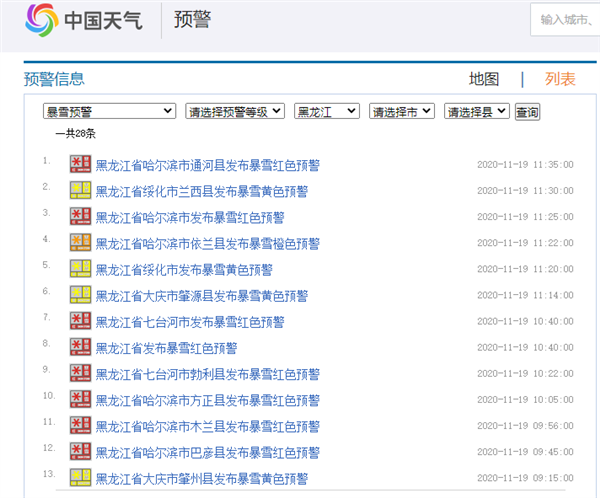This screenshot has width=600, height=498.
Task: Open the 黑龙江 province dropdown
Action: coord(327,111)
